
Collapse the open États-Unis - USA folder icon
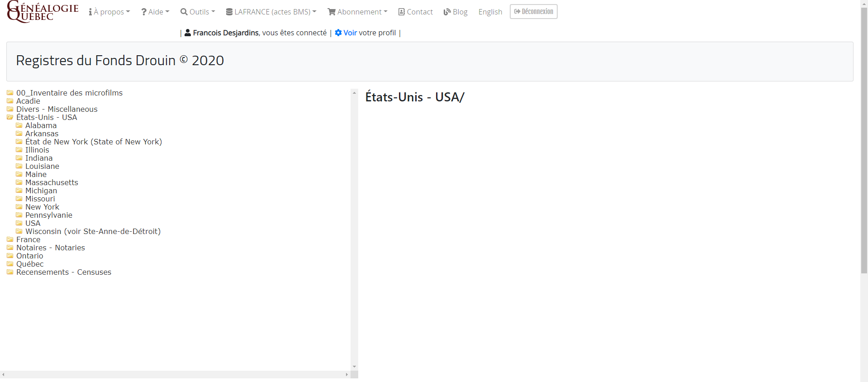[10, 117]
